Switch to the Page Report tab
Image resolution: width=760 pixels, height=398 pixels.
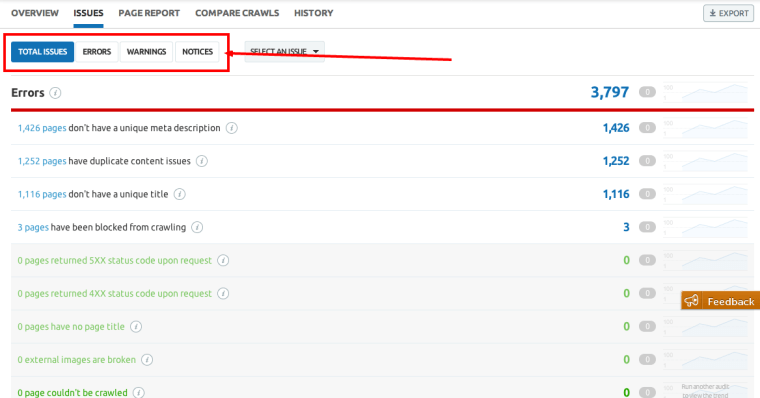[x=149, y=13]
